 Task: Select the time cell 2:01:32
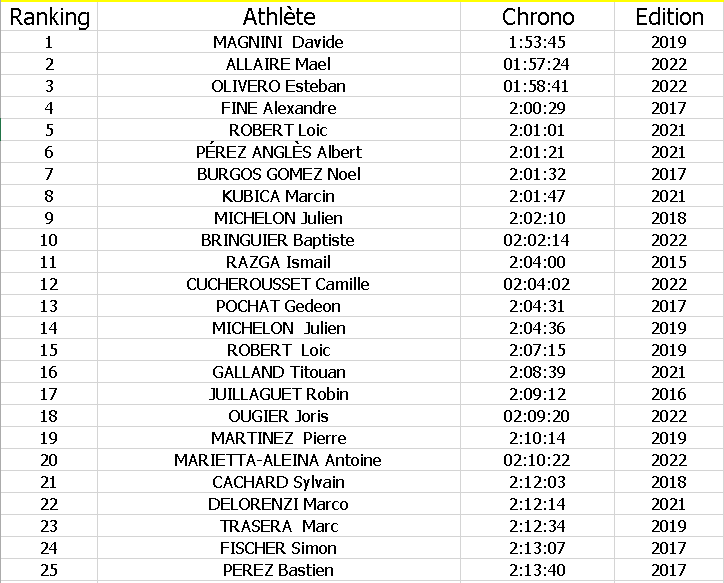[x=537, y=174]
